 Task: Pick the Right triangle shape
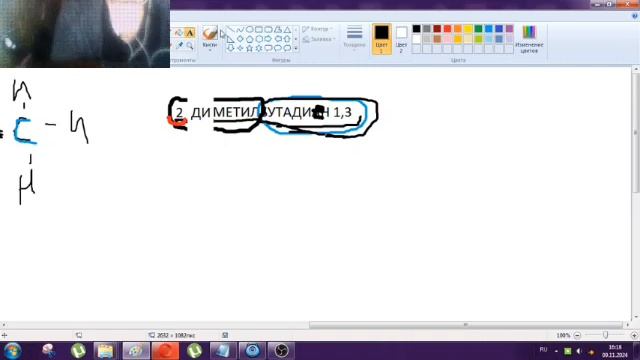(x=231, y=39)
